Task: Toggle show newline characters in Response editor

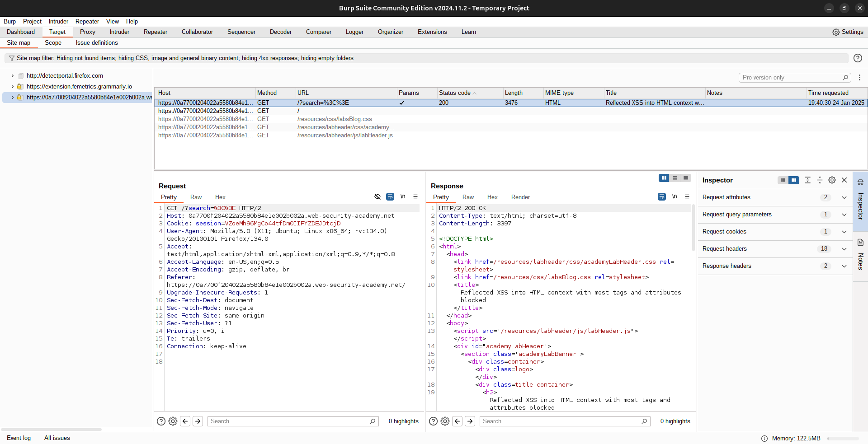Action: coord(675,196)
